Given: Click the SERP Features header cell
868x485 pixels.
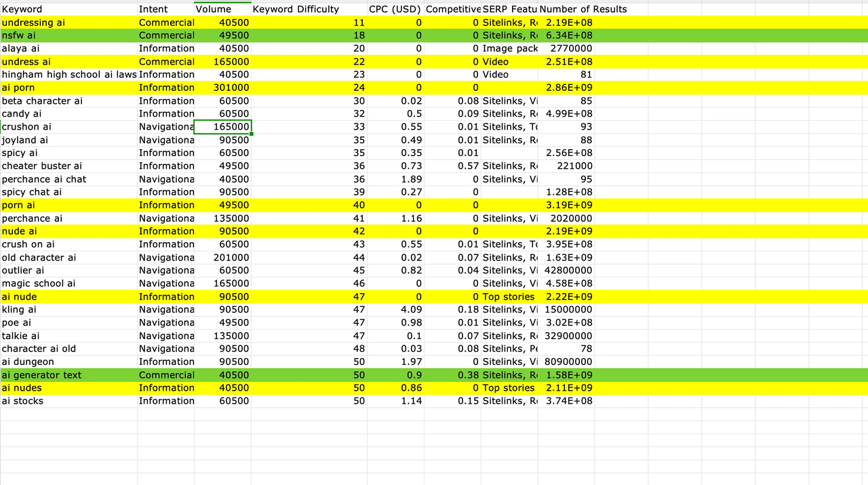Looking at the screenshot, I should tap(509, 9).
